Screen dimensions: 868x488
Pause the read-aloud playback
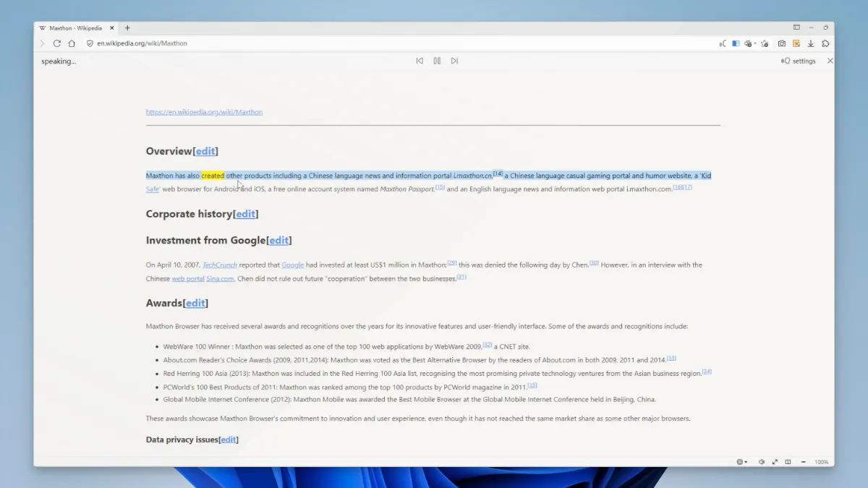[437, 61]
